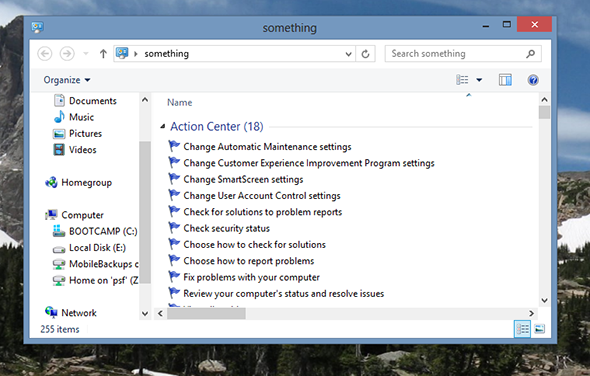Toggle the preview pane
590x376 pixels.
tap(505, 80)
